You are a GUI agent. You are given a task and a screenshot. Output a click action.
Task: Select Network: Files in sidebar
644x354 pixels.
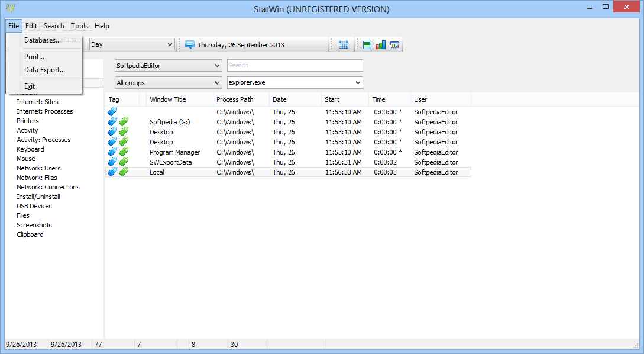37,178
